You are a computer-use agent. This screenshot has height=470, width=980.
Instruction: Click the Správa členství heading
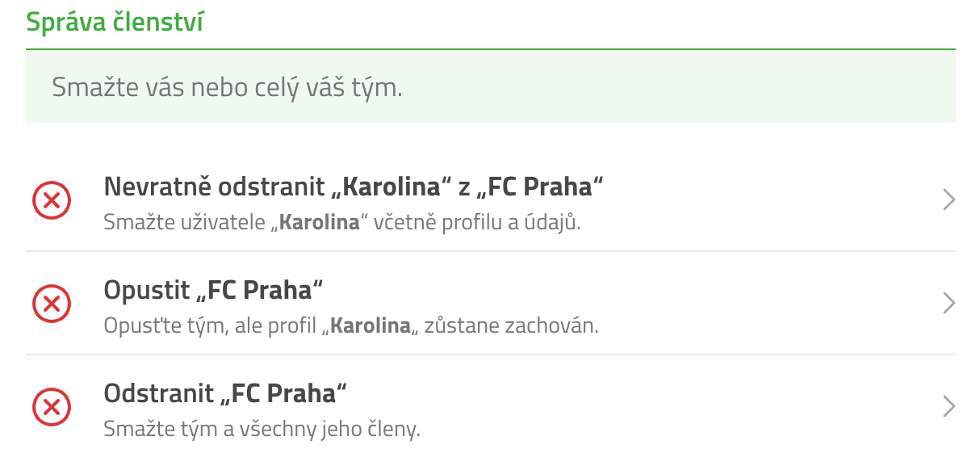pyautogui.click(x=114, y=22)
